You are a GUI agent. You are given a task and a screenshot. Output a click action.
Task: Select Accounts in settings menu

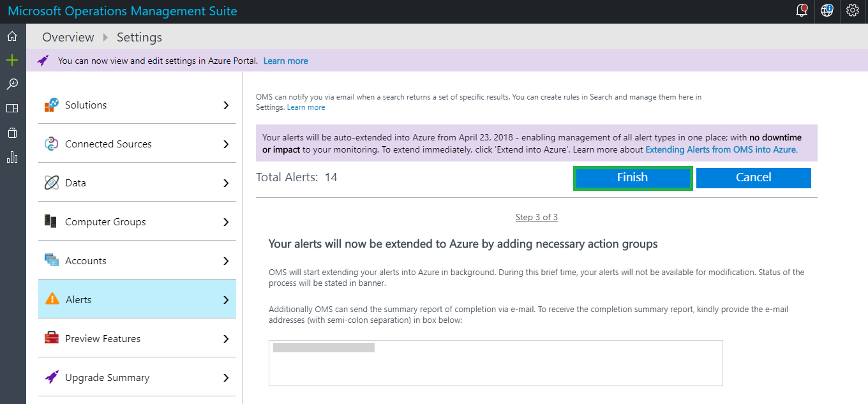click(137, 260)
